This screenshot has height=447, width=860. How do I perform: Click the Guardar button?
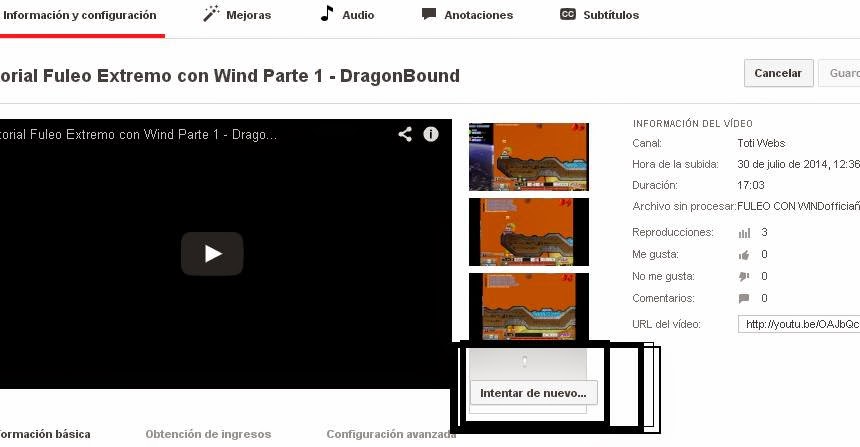coord(839,73)
